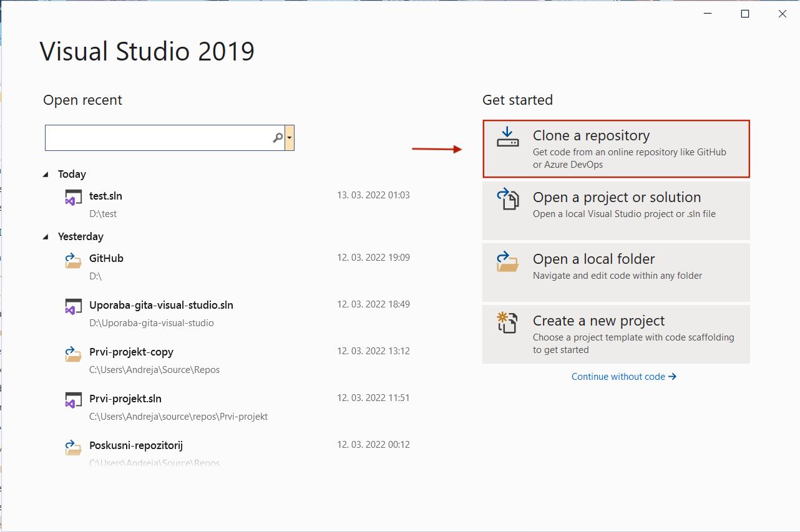
Task: Open recent Poskusni-repozitorij entry
Action: pyautogui.click(x=135, y=446)
